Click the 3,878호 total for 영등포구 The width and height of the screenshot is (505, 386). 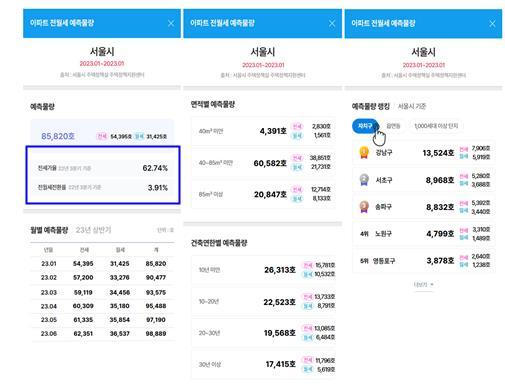point(440,261)
